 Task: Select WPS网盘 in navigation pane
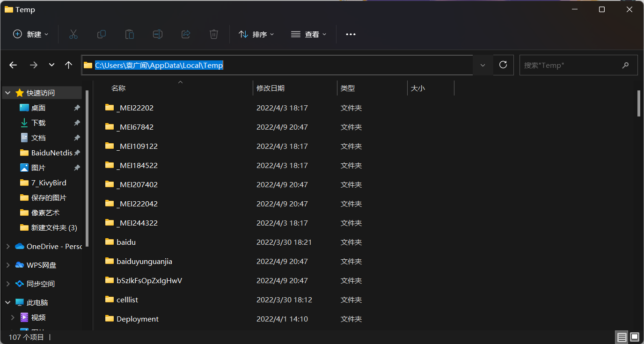tap(41, 265)
